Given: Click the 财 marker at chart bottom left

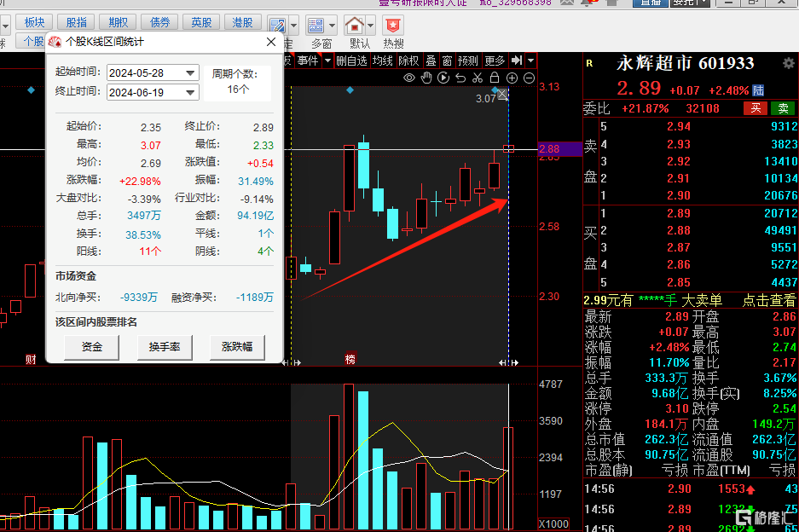Looking at the screenshot, I should tap(31, 359).
